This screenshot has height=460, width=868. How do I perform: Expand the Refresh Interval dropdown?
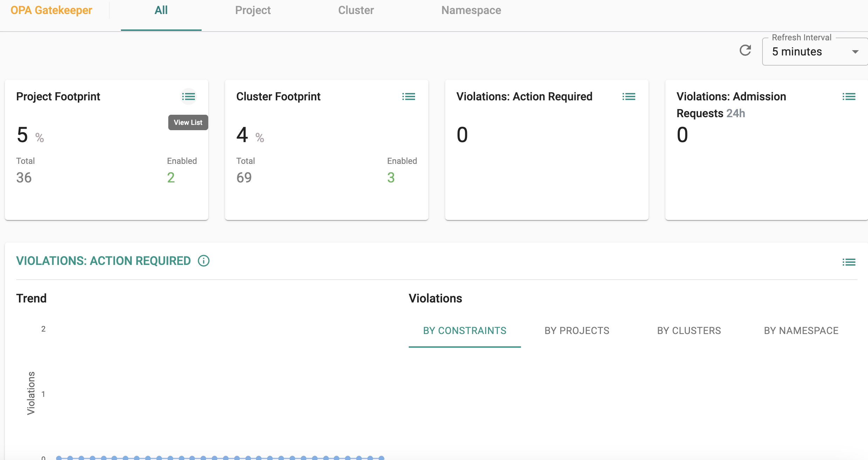[815, 52]
